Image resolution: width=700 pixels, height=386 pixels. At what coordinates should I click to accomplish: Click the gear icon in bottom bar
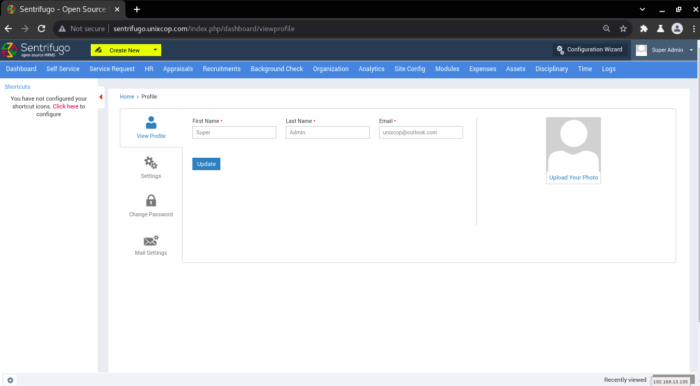[x=10, y=380]
